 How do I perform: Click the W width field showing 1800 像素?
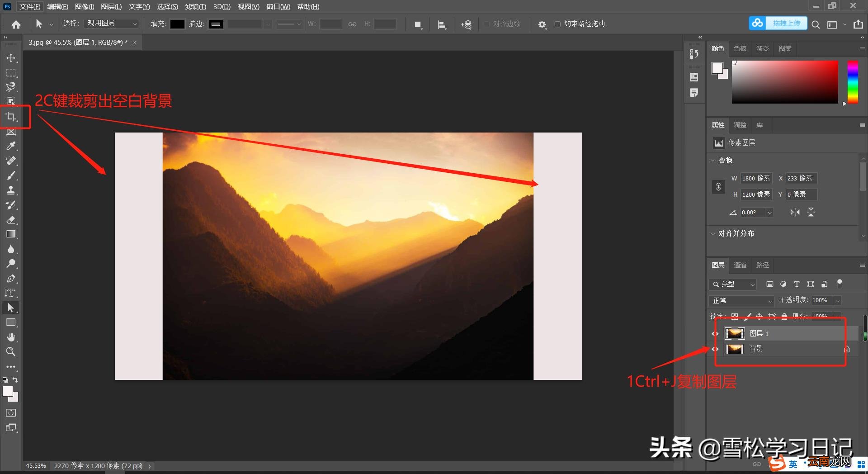tap(756, 178)
